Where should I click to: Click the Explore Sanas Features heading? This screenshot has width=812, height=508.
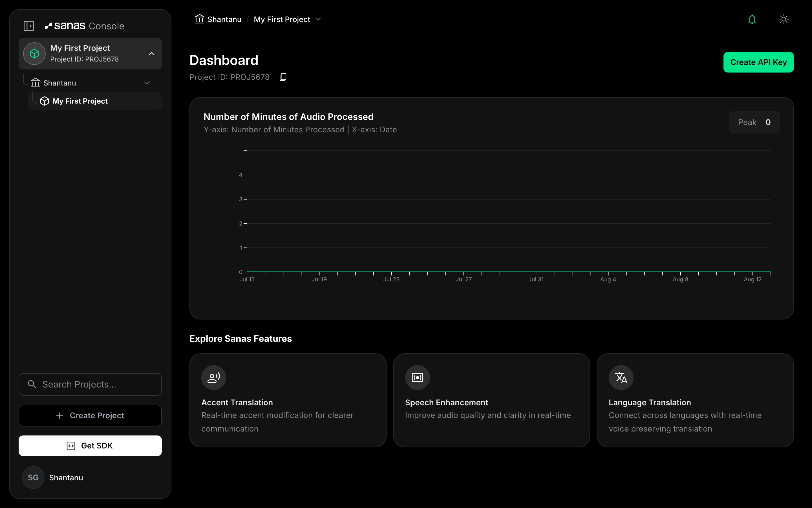[240, 339]
